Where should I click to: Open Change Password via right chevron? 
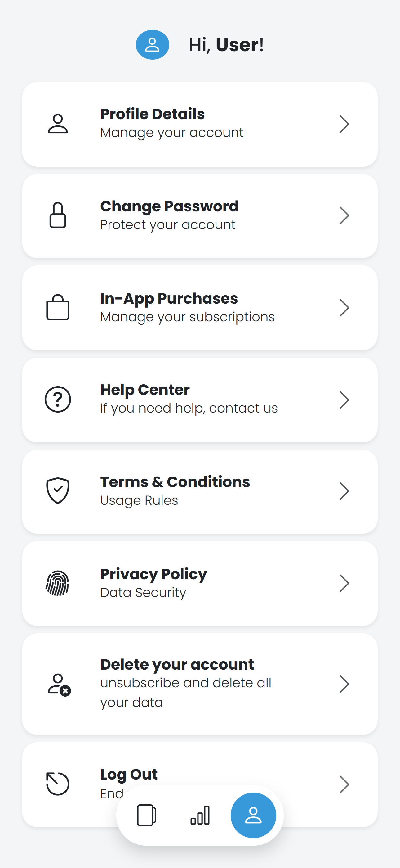point(344,216)
